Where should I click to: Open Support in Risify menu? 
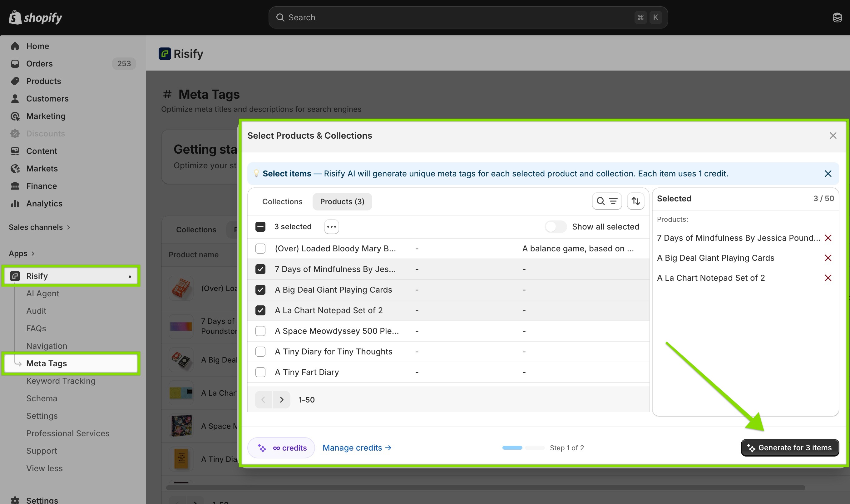[x=42, y=451]
